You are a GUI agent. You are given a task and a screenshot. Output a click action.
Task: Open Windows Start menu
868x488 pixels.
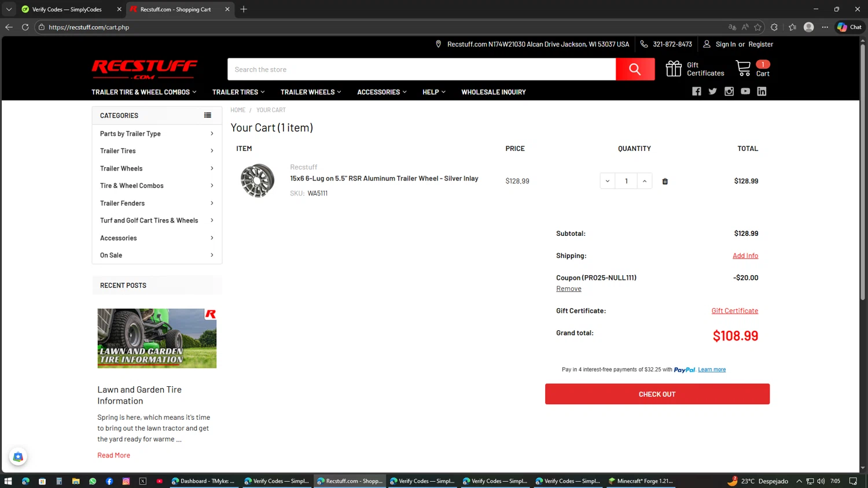point(8,481)
